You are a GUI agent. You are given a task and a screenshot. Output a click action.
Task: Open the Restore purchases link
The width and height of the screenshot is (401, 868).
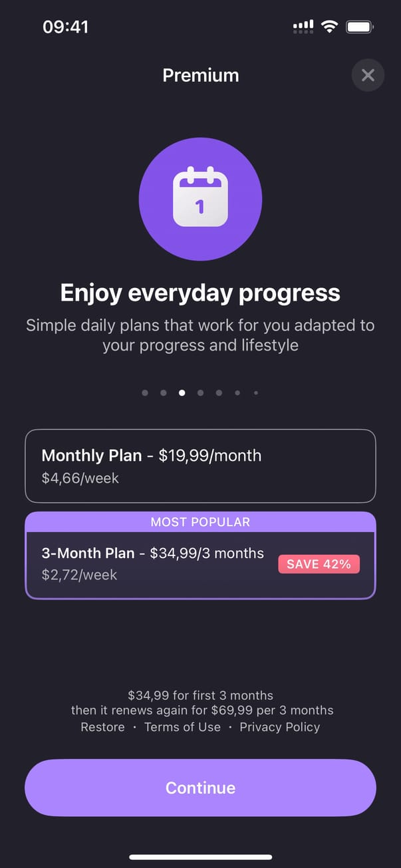(x=102, y=727)
